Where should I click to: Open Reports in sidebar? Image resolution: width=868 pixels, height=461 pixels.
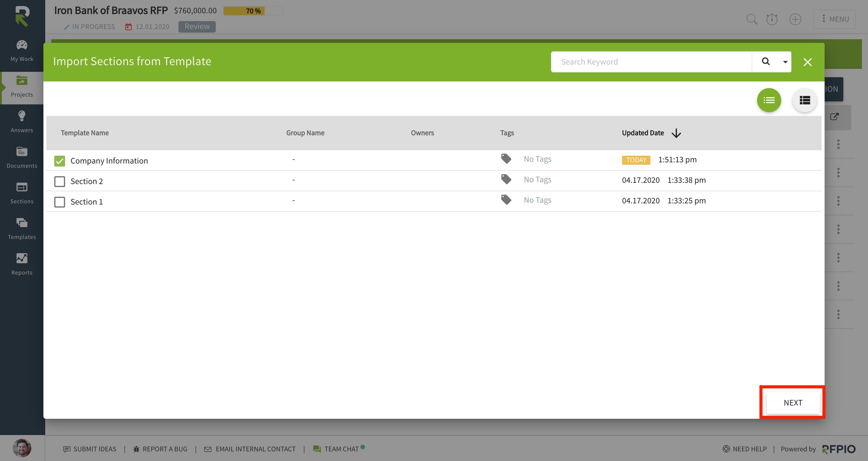point(22,264)
